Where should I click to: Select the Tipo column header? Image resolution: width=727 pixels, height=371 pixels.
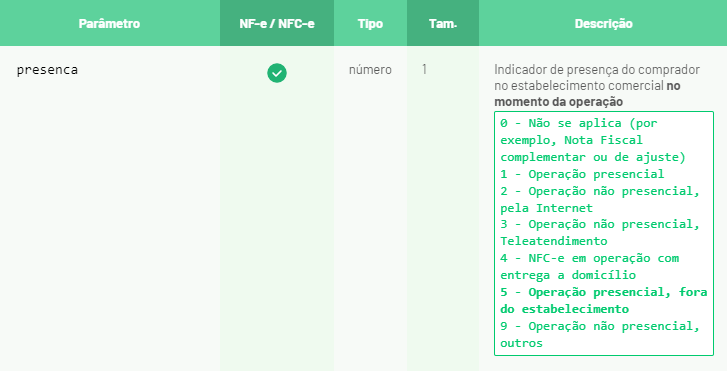coord(370,24)
